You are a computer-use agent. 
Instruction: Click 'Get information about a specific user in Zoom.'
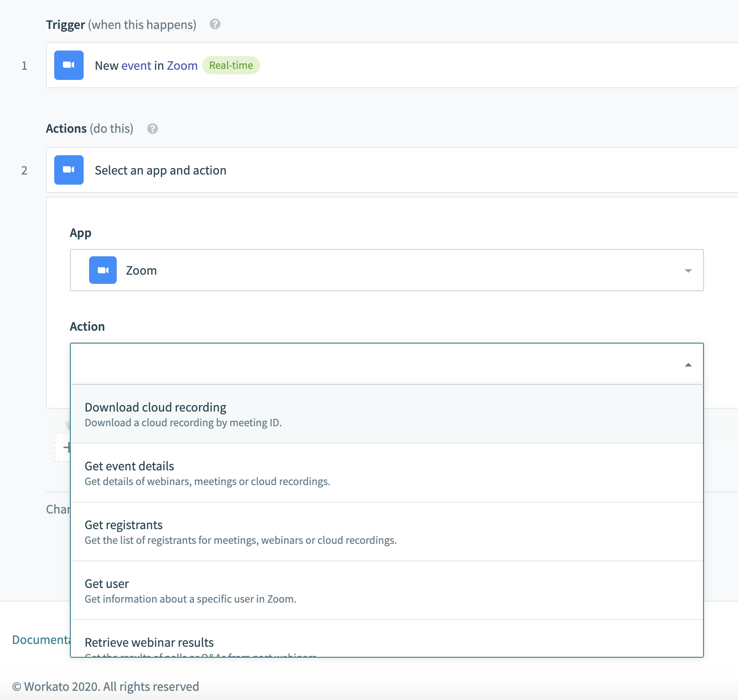pos(191,599)
